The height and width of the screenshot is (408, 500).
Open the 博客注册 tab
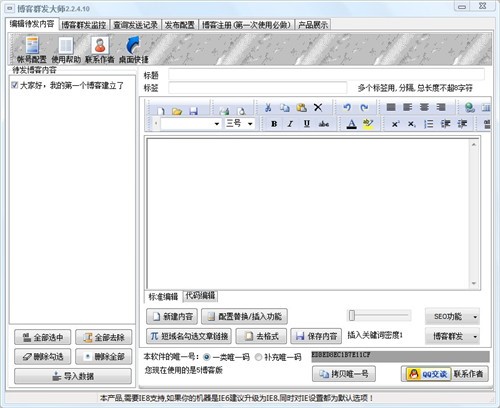pos(246,25)
